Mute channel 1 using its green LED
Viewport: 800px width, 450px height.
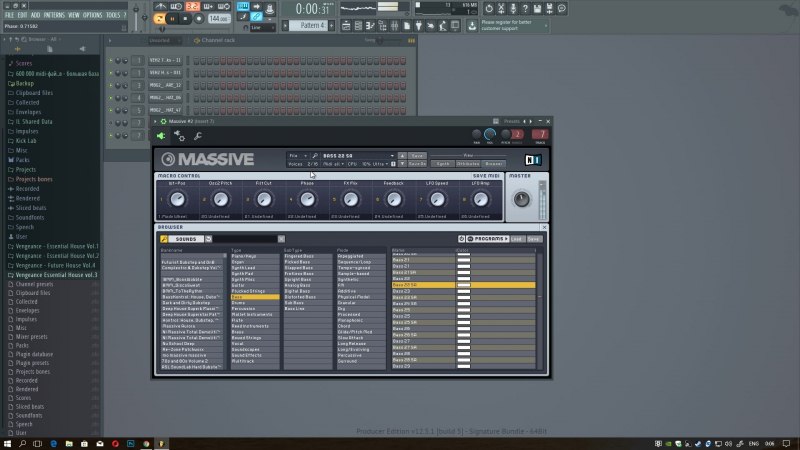[111, 61]
